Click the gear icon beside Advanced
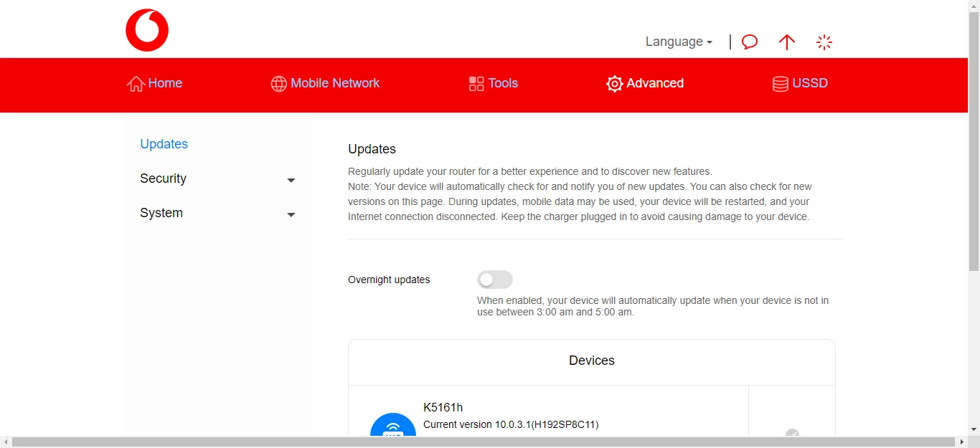 tap(614, 84)
